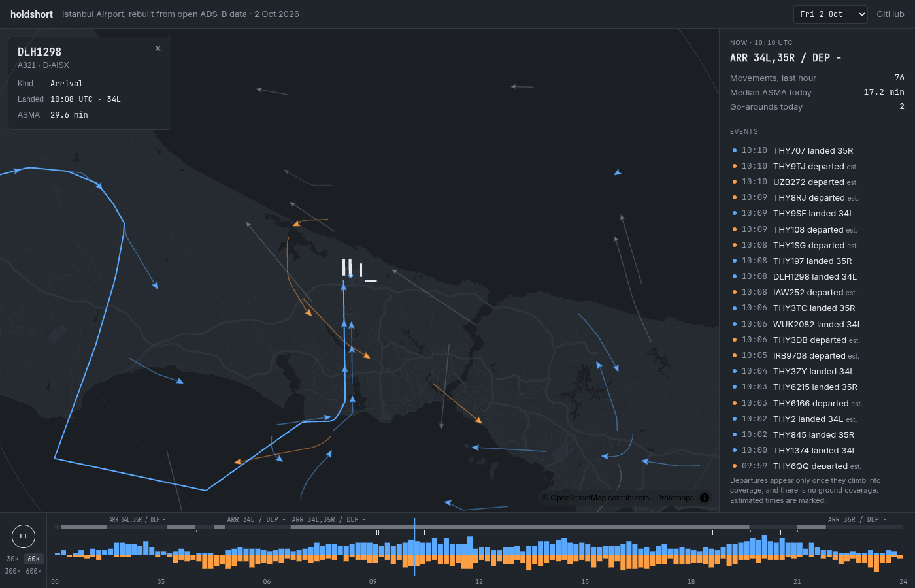Image resolution: width=915 pixels, height=588 pixels.
Task: Select THY1374 landed 34L event
Action: [x=817, y=451]
